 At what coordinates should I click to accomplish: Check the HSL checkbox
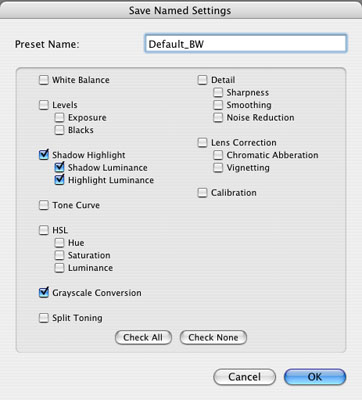pos(44,230)
